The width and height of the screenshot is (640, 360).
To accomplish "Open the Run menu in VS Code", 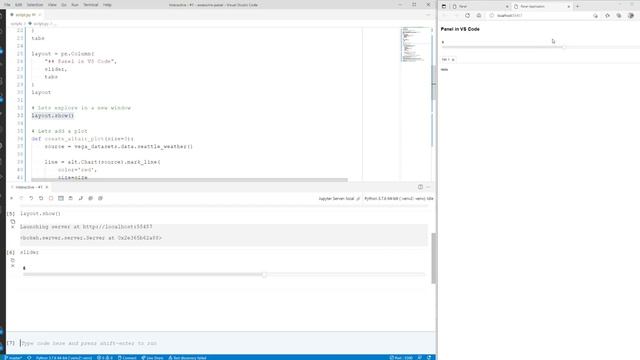I will point(75,5).
